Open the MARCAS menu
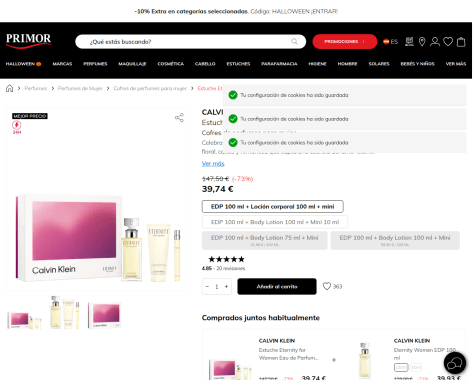This screenshot has height=380, width=475. [x=62, y=64]
